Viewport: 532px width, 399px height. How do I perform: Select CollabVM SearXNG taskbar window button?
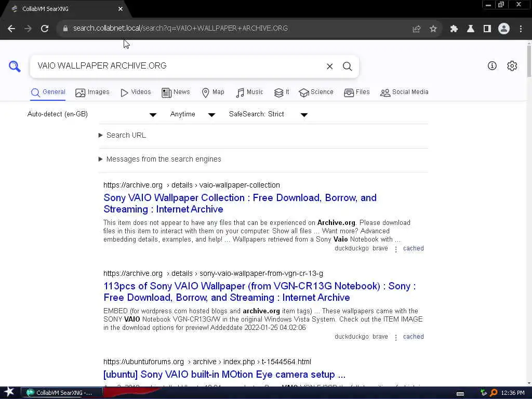click(62, 393)
